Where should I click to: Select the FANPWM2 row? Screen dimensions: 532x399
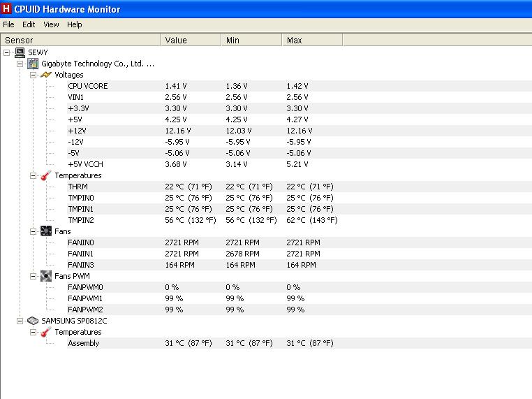point(300,310)
